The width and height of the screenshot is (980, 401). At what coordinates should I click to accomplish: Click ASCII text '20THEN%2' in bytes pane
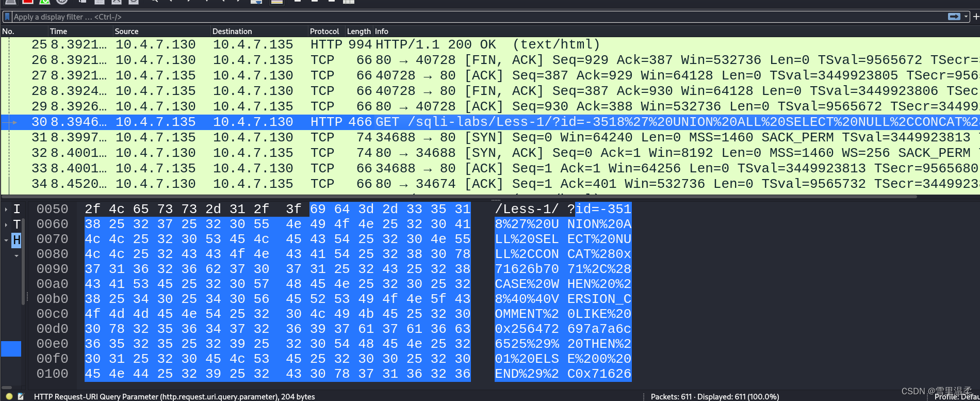click(x=599, y=344)
